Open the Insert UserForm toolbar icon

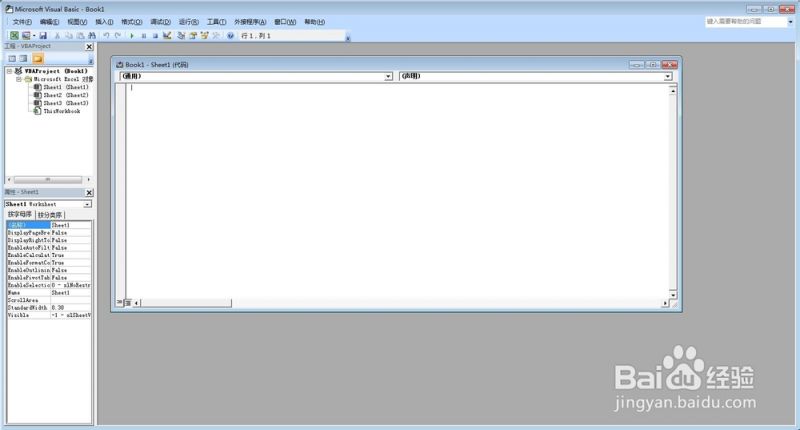(26, 36)
